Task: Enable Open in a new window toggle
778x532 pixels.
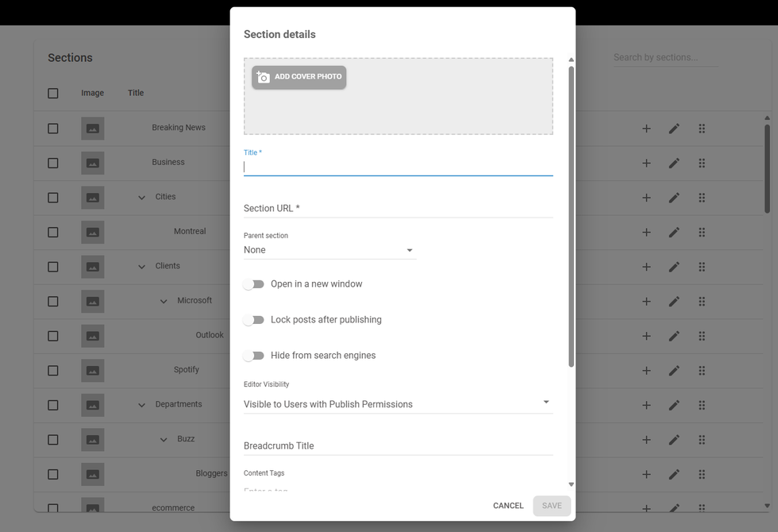Action: click(x=254, y=284)
